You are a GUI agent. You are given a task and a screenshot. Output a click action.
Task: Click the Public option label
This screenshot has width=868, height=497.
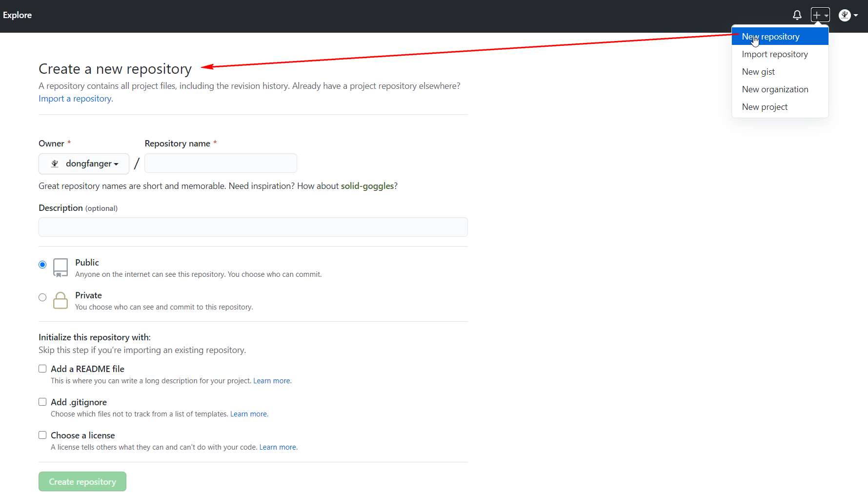87,263
